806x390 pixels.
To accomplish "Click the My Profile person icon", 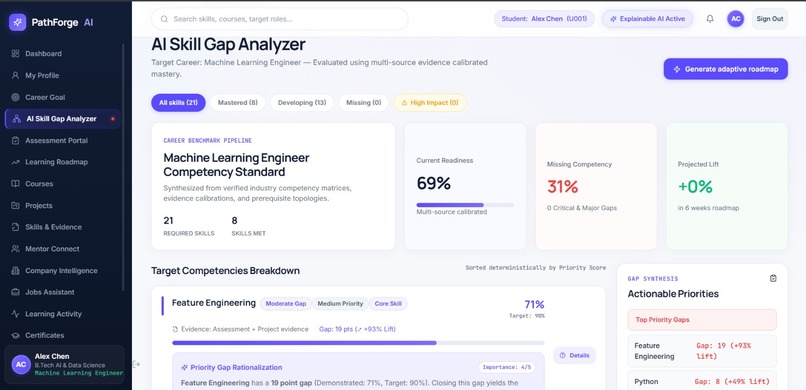I will coord(15,75).
